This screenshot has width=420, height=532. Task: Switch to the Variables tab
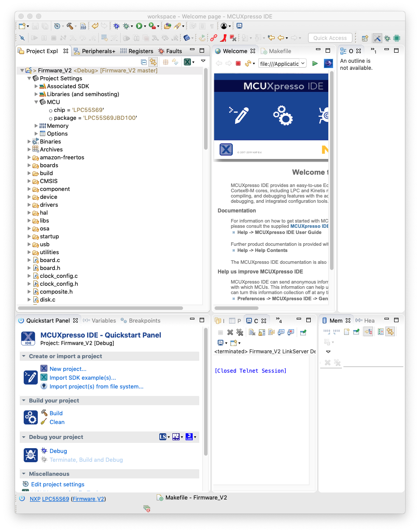click(100, 320)
